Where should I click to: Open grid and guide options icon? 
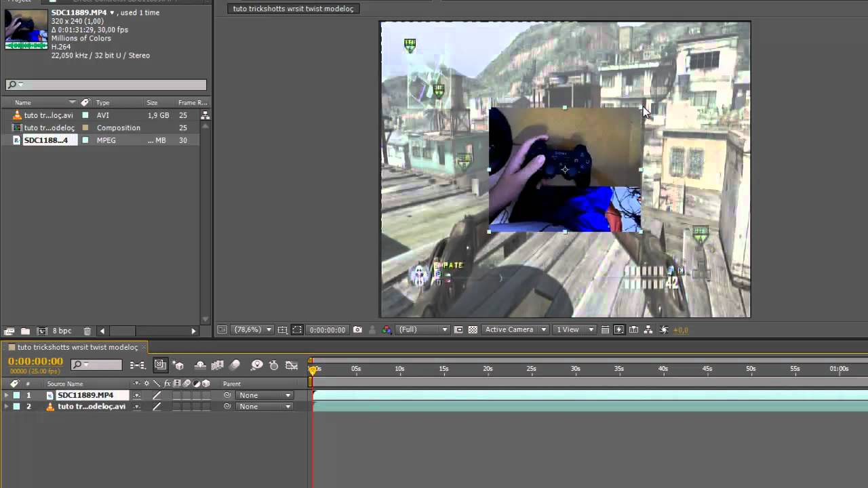[284, 329]
